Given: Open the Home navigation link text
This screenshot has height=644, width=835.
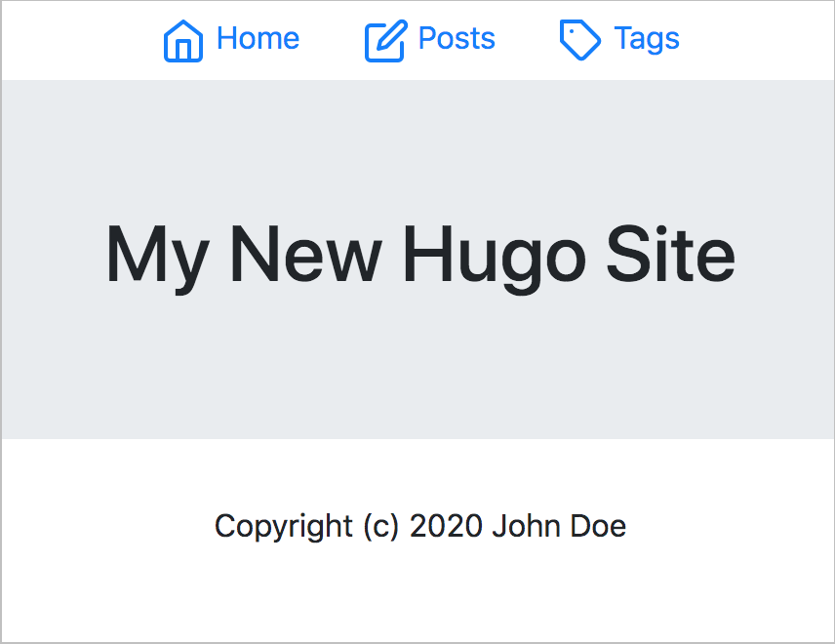Looking at the screenshot, I should (258, 39).
